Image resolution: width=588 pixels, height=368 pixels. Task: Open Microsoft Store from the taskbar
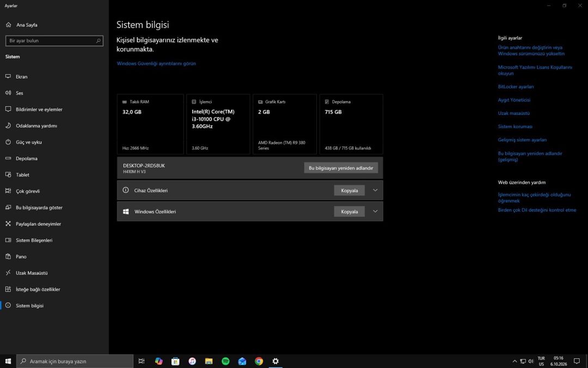[175, 361]
